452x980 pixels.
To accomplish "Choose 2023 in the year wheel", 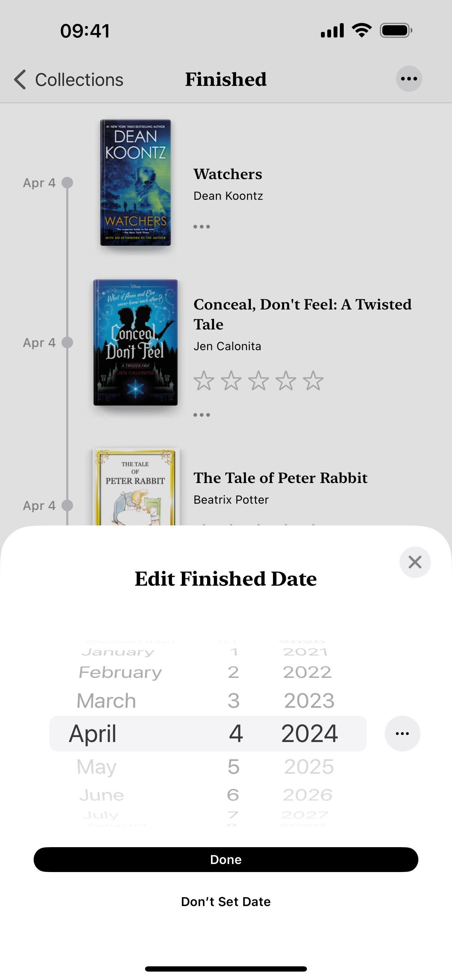I will click(x=309, y=700).
